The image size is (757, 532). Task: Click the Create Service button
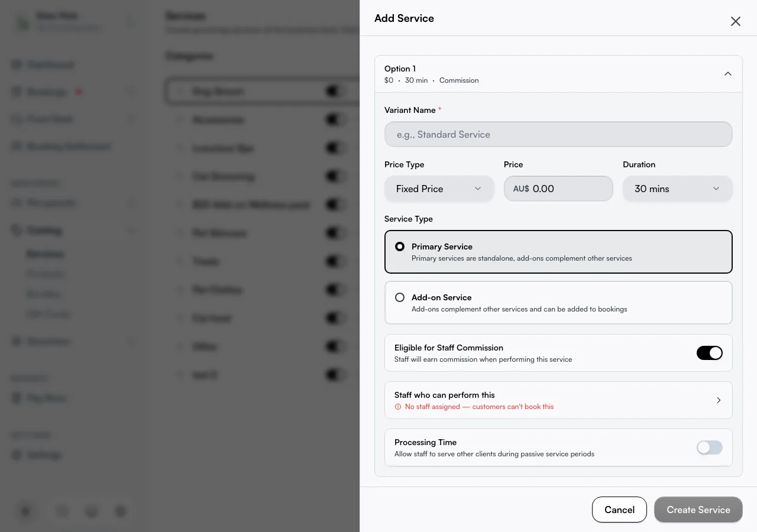click(698, 510)
